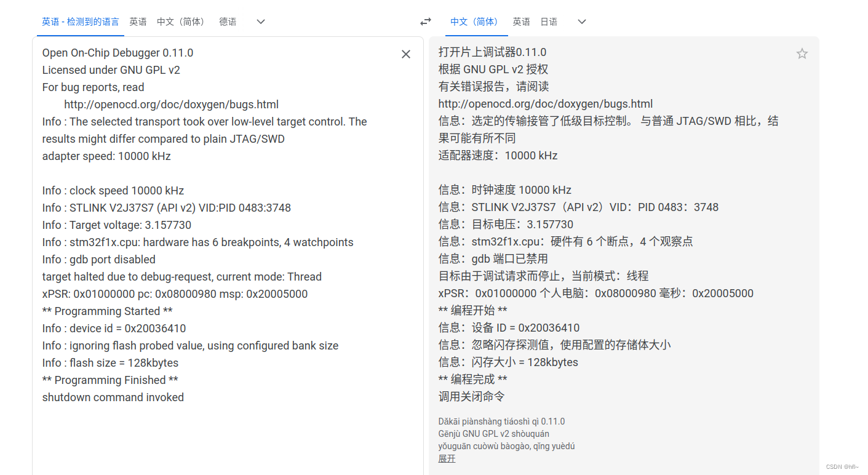Switch target language to 英语

[x=521, y=21]
